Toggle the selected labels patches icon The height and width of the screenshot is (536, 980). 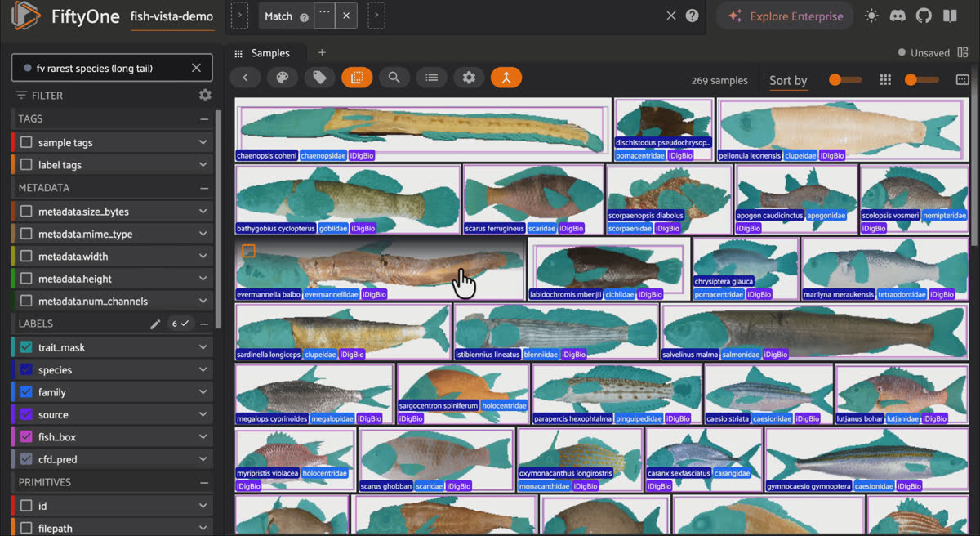coord(357,78)
